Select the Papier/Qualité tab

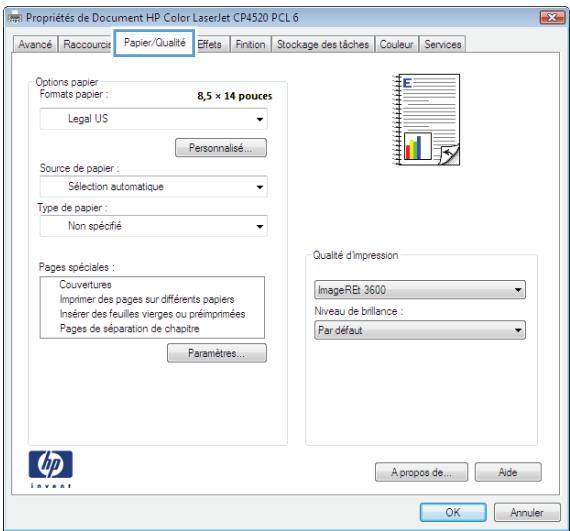tap(154, 43)
